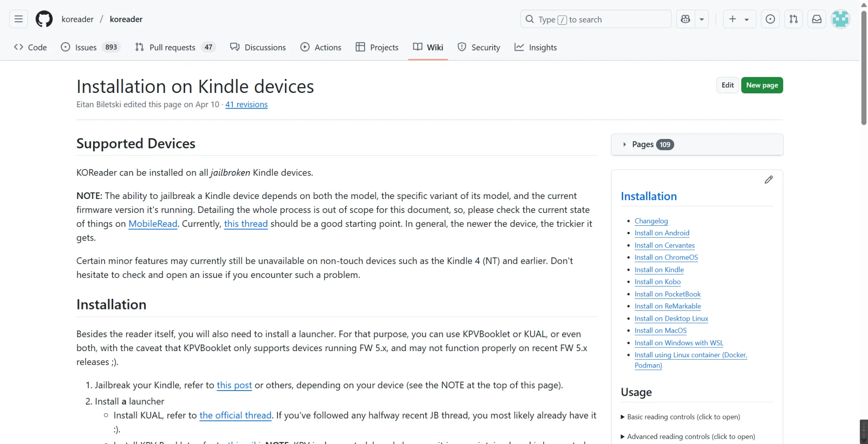Switch to the Pull requests tab
The height and width of the screenshot is (444, 868).
pyautogui.click(x=175, y=47)
